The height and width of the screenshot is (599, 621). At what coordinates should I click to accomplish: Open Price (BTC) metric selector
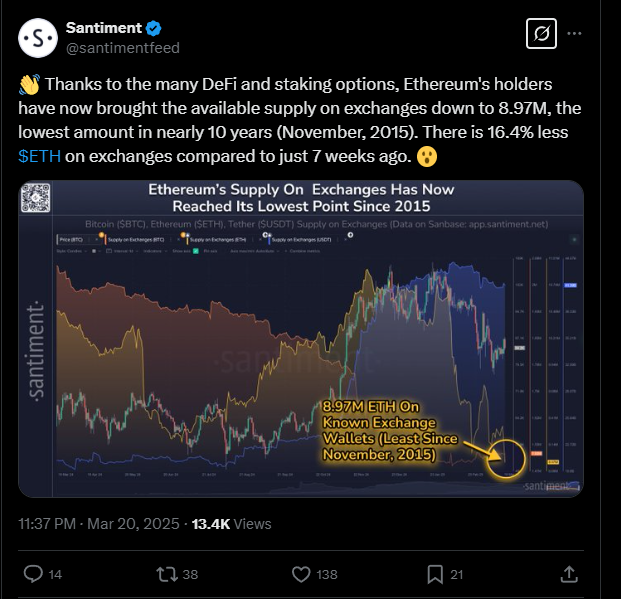coord(71,241)
